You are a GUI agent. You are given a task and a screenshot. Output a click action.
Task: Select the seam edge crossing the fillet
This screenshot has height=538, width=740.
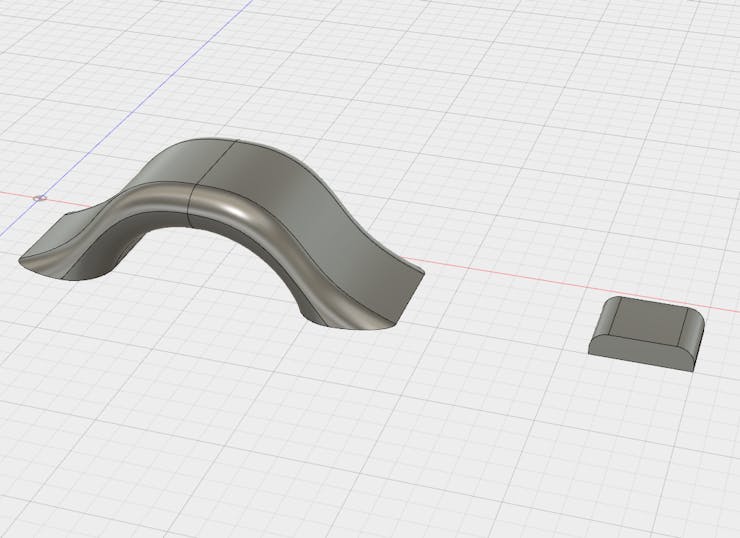pyautogui.click(x=191, y=205)
